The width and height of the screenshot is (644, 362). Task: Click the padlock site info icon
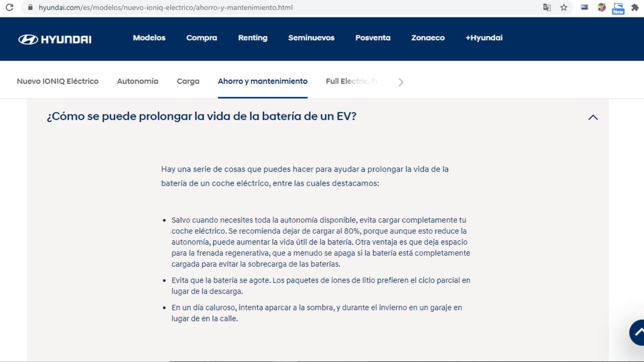pos(30,7)
